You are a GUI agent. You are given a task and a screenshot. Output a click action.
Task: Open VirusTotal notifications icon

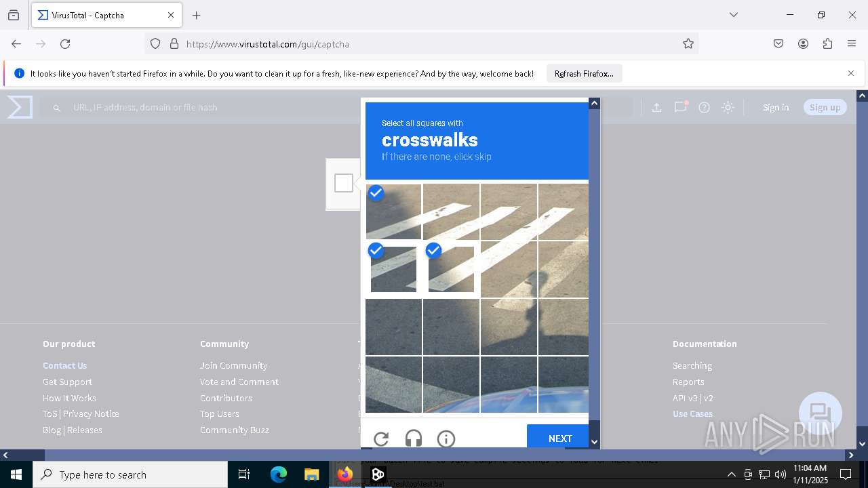[680, 107]
